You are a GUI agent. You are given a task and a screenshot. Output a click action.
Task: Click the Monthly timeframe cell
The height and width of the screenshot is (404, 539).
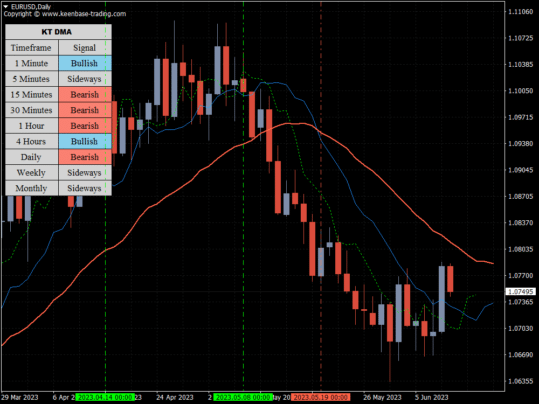32,188
